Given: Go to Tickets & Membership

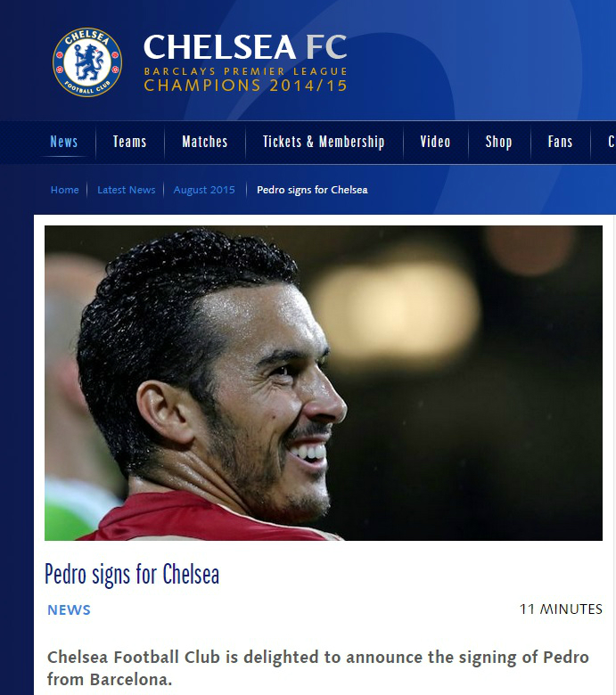Looking at the screenshot, I should tap(324, 142).
